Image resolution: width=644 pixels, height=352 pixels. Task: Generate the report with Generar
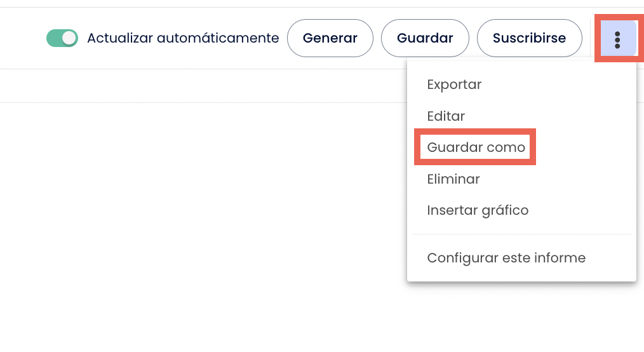click(x=330, y=38)
